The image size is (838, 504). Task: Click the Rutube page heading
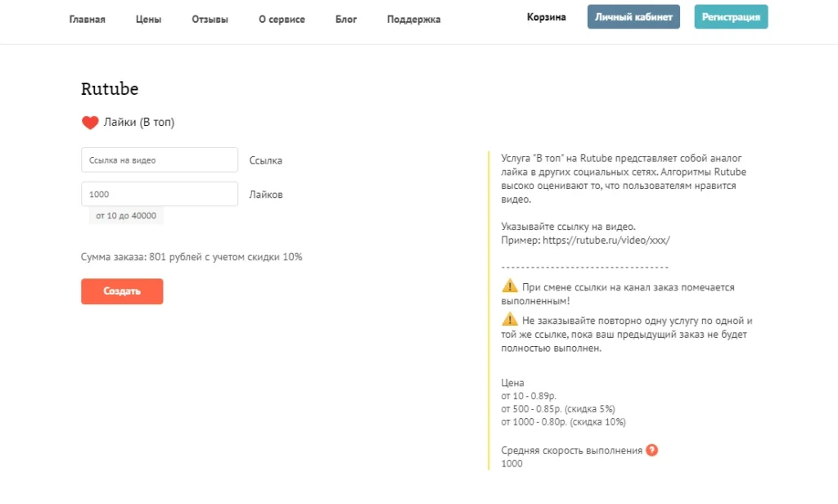click(110, 88)
